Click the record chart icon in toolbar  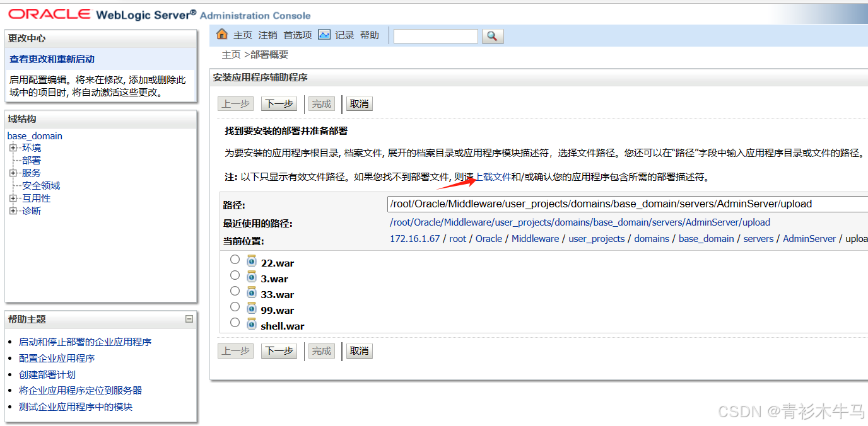pyautogui.click(x=324, y=34)
